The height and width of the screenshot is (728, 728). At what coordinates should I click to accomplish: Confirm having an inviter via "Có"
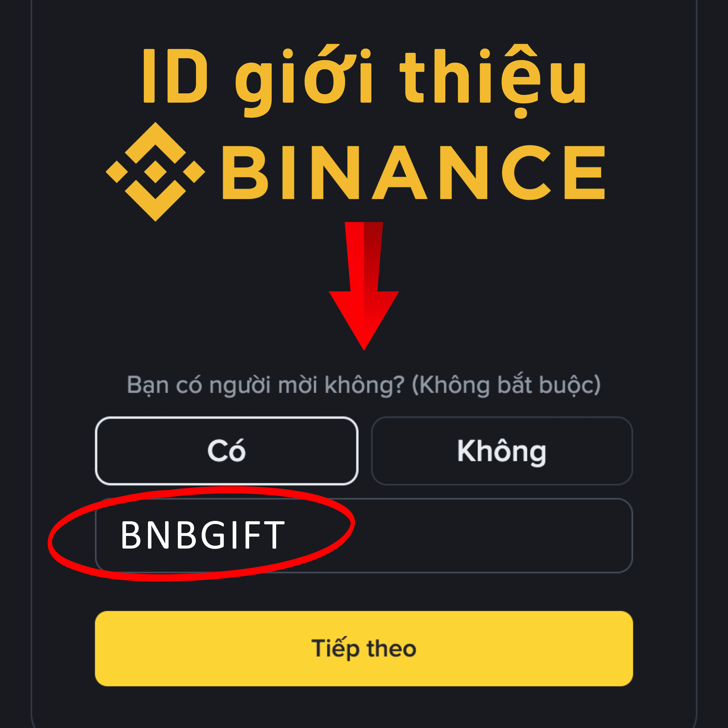(x=226, y=451)
